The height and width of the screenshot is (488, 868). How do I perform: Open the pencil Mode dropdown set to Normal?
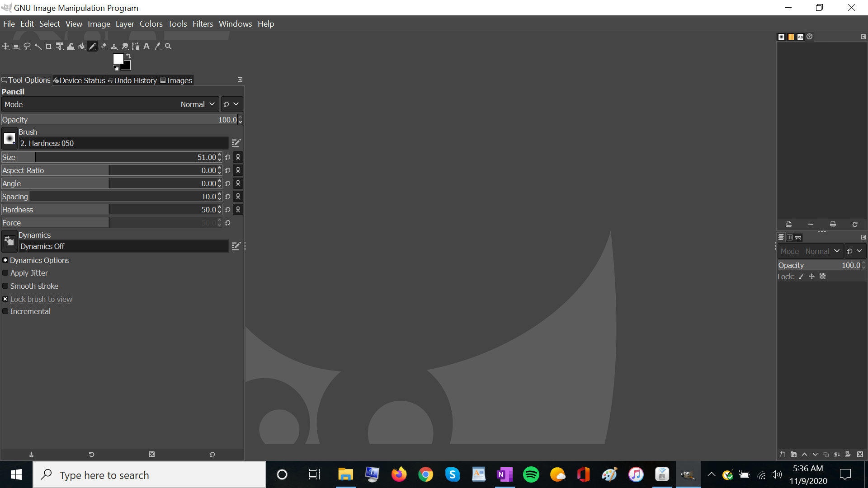(197, 104)
